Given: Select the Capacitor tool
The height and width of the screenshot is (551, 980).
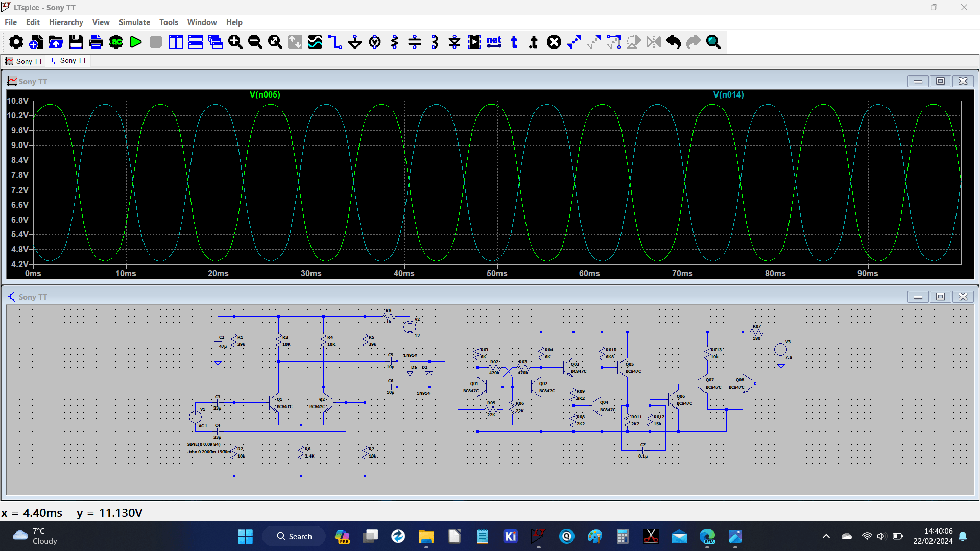Looking at the screenshot, I should [x=415, y=42].
